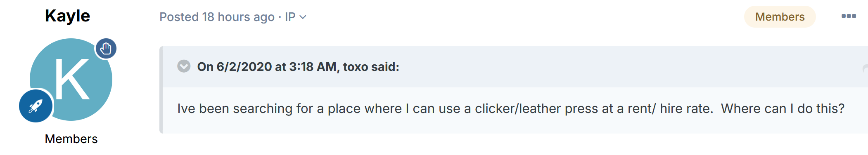This screenshot has height=155, width=868.
Task: Click the name toxo in quote header
Action: click(x=356, y=67)
